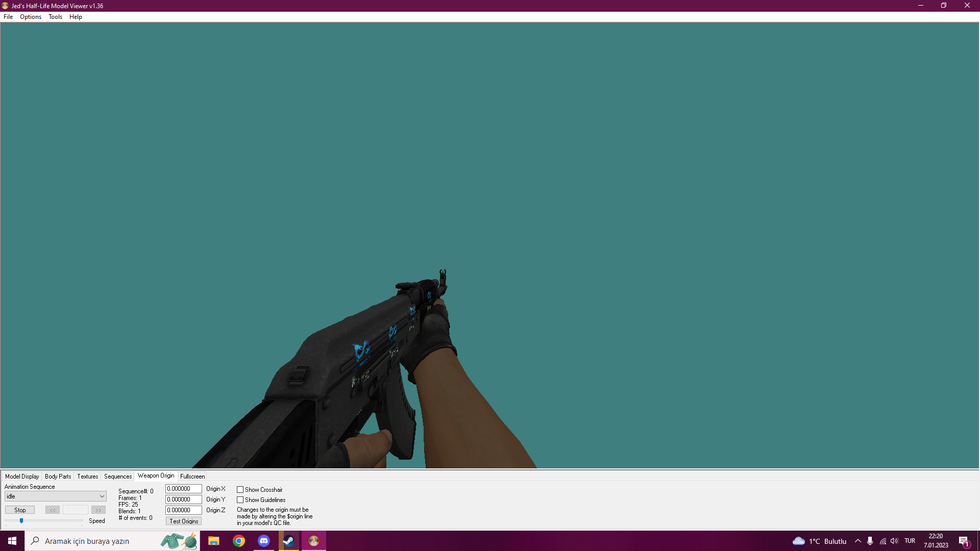Open the clock and date panel
The image size is (980, 551).
(x=936, y=541)
